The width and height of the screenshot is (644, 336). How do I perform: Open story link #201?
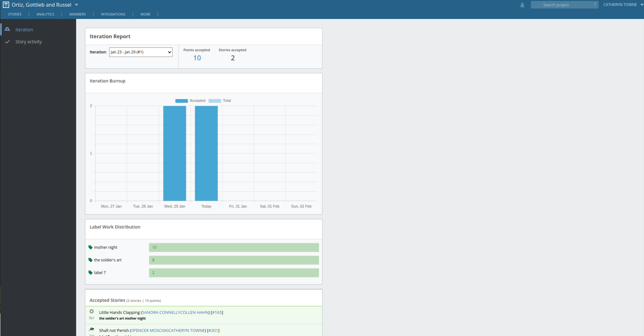click(213, 330)
